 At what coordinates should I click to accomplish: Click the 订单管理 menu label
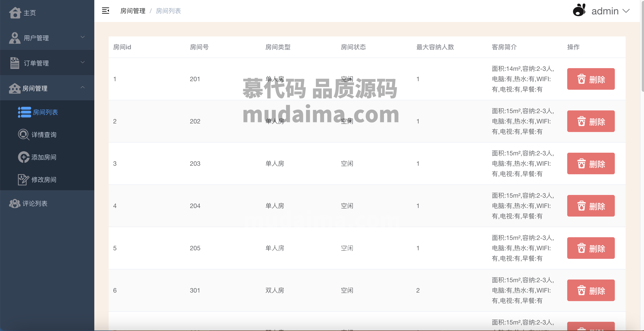(x=36, y=63)
